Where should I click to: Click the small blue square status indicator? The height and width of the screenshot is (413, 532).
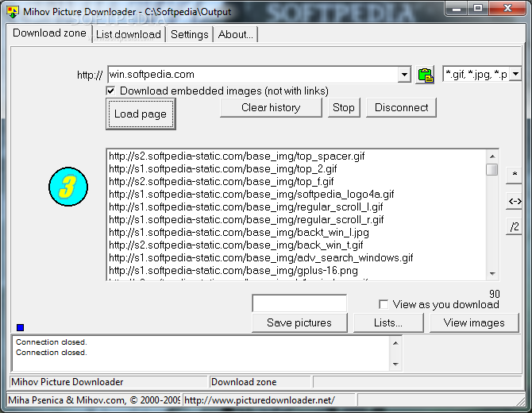20,327
